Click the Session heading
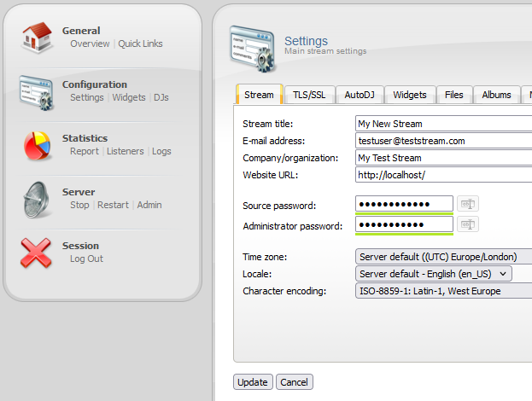Image resolution: width=532 pixels, height=401 pixels. (x=80, y=246)
